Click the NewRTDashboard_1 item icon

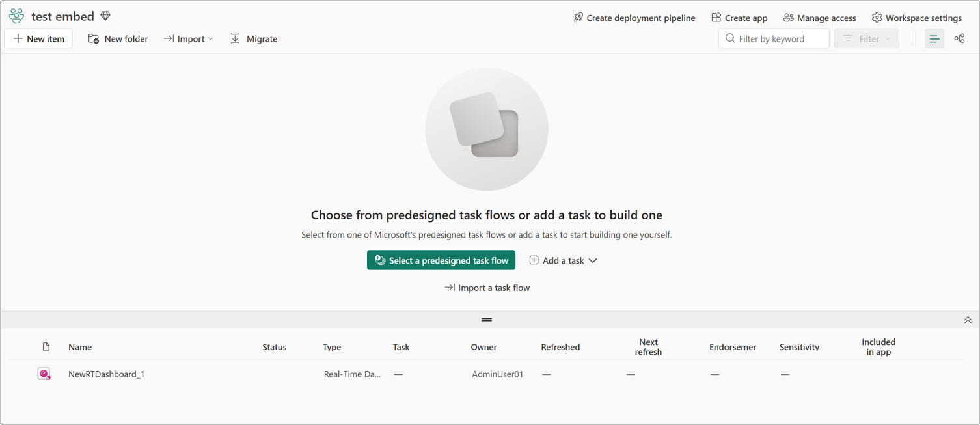(44, 374)
